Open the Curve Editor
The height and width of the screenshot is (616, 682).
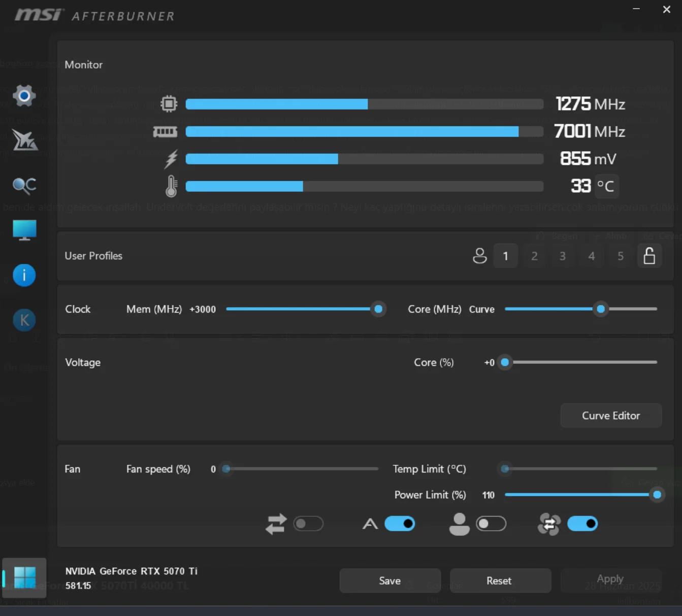pyautogui.click(x=610, y=416)
